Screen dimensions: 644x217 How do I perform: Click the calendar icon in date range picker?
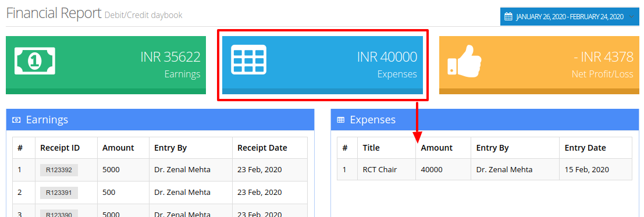(508, 16)
